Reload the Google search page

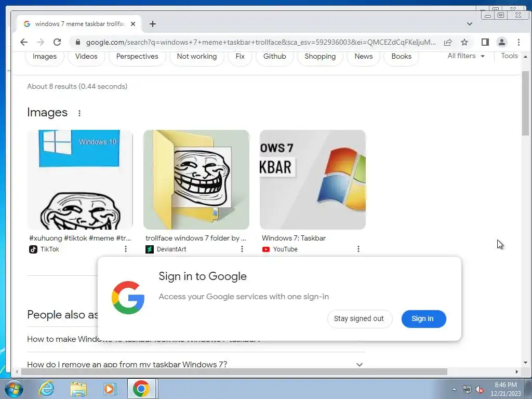[x=57, y=42]
